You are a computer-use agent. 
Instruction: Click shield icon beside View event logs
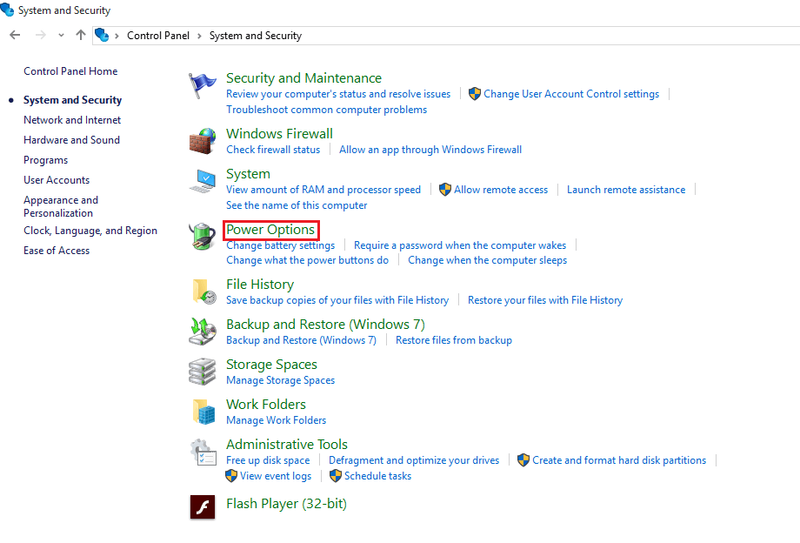point(231,476)
